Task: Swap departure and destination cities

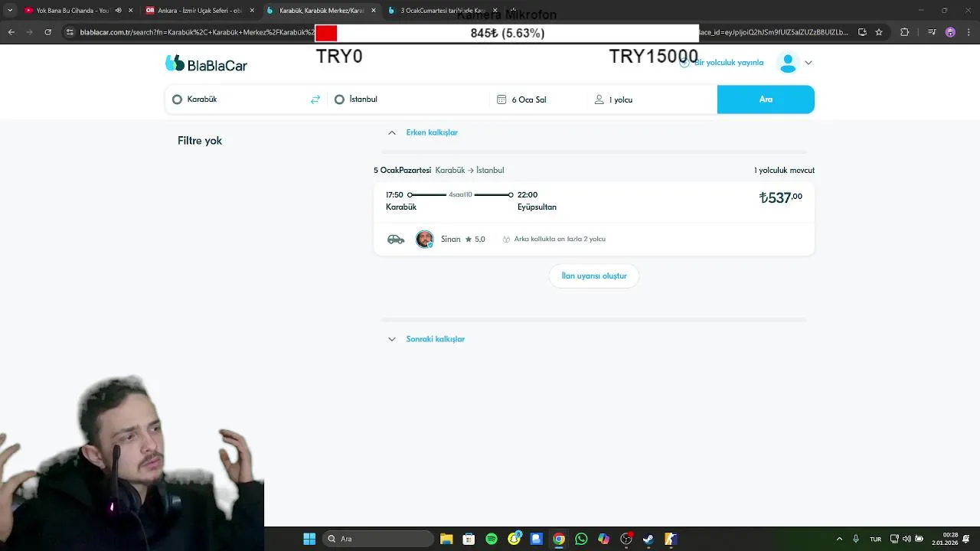Action: tap(315, 99)
